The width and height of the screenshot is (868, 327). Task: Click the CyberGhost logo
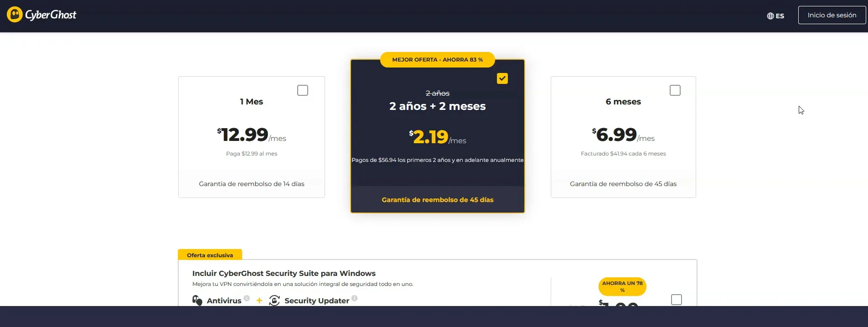(x=41, y=15)
